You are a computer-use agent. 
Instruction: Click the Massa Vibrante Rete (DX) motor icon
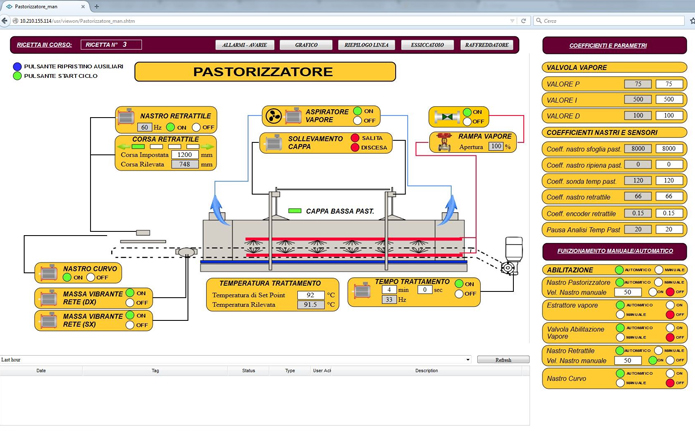[47, 298]
